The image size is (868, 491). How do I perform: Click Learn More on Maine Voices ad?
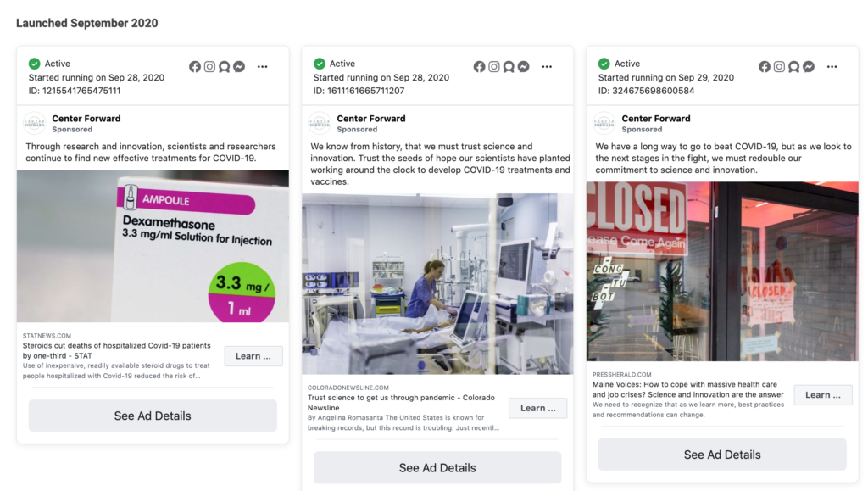pyautogui.click(x=823, y=394)
